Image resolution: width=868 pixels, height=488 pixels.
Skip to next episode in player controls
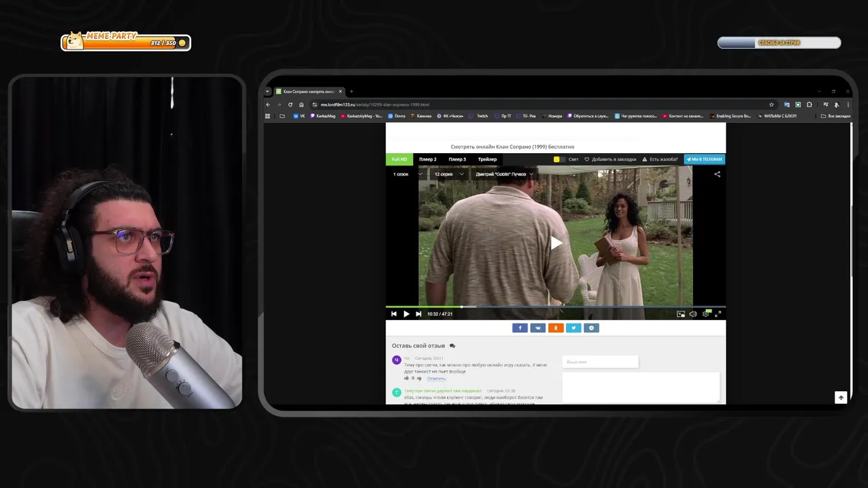(418, 314)
